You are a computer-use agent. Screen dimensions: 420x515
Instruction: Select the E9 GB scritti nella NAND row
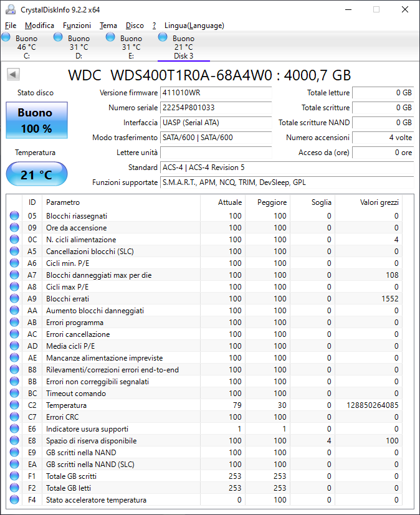(204, 452)
